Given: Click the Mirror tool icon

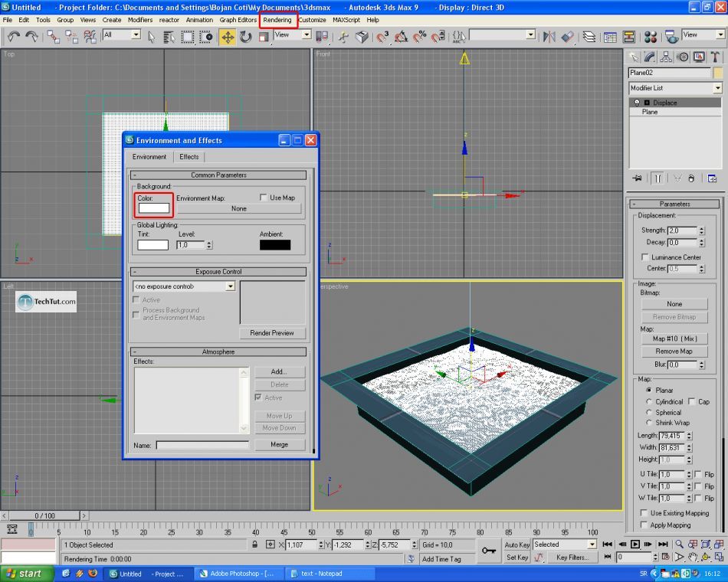Looking at the screenshot, I should [549, 37].
